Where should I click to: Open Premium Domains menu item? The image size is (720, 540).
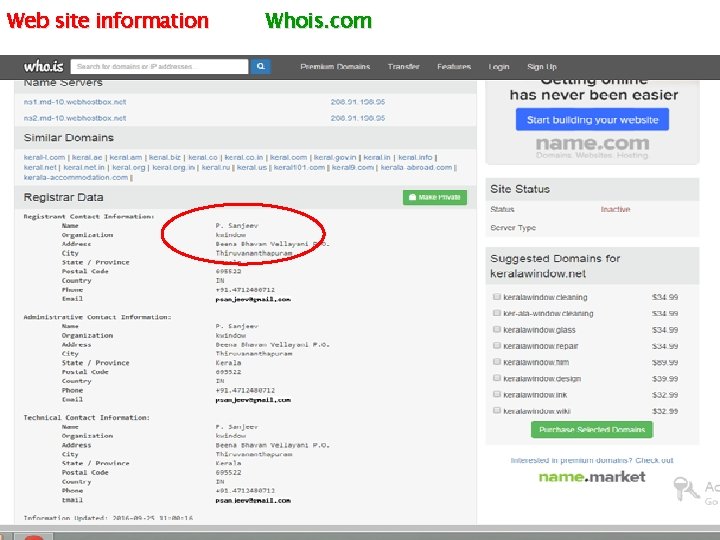click(335, 67)
